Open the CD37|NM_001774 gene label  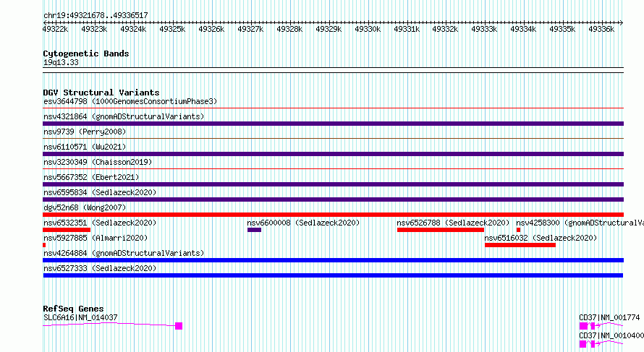[x=609, y=317]
